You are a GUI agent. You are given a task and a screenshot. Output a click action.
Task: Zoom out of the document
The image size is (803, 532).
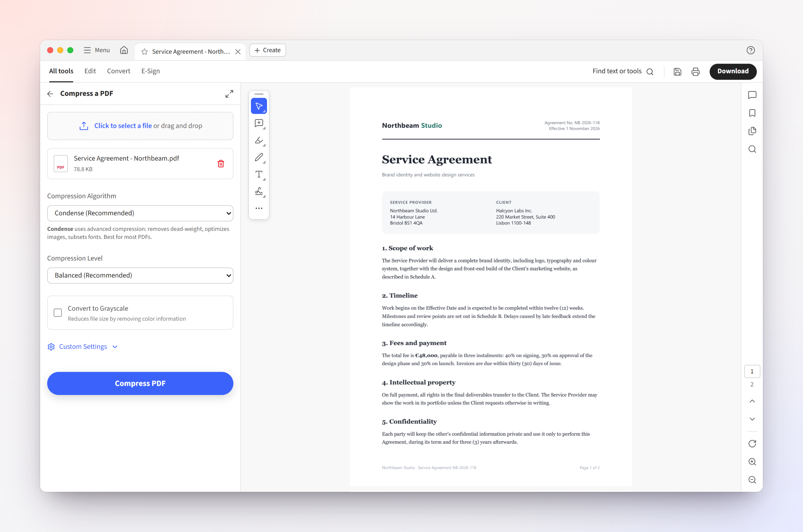(752, 480)
